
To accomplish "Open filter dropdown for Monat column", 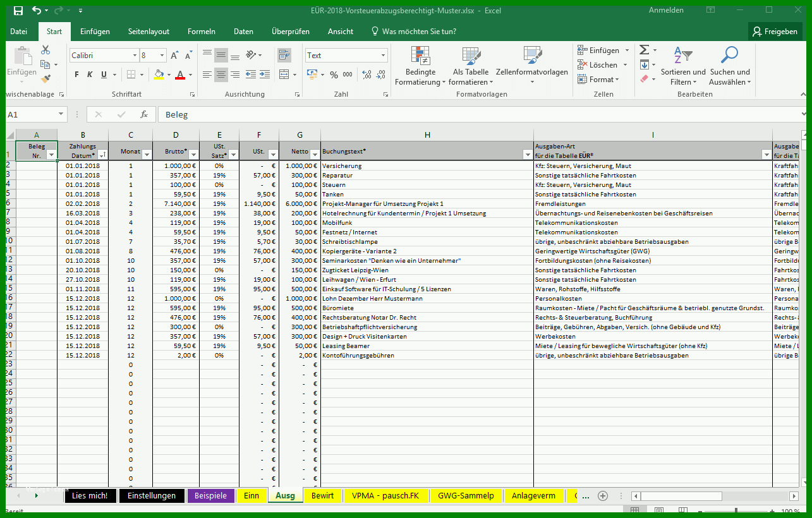I will [147, 155].
